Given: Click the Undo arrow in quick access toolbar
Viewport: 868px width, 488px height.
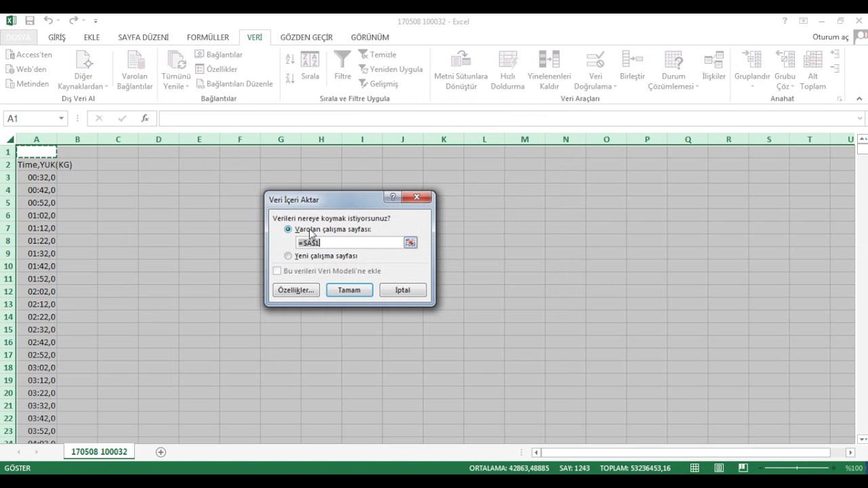Looking at the screenshot, I should coord(48,21).
